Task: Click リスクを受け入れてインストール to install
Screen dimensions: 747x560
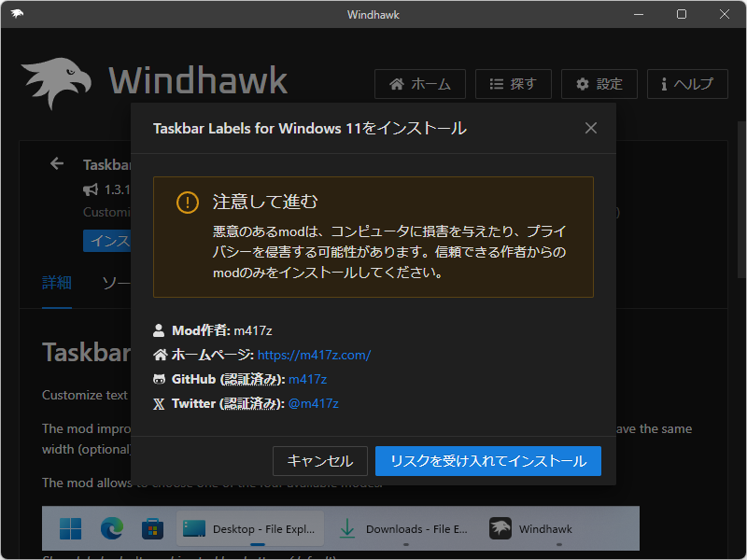Action: [487, 460]
